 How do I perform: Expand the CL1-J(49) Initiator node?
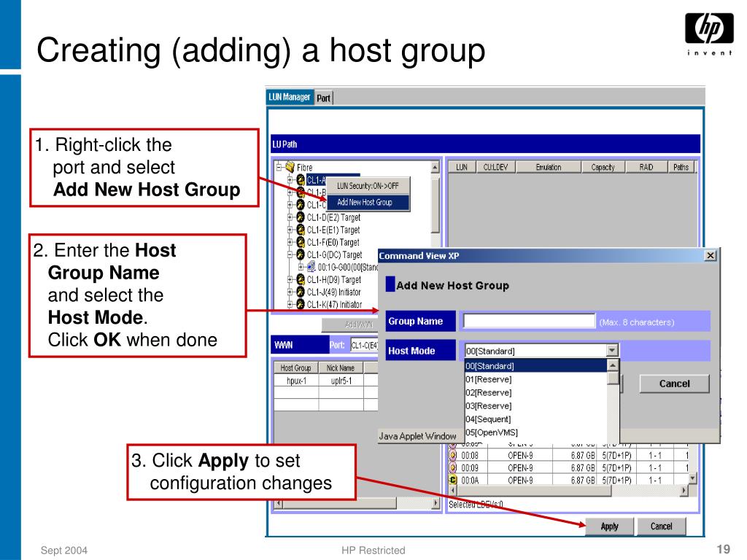pos(290,292)
